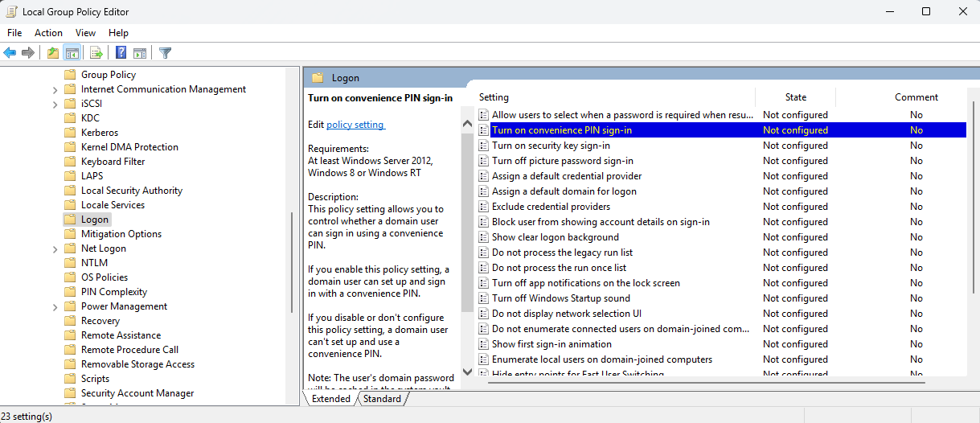Image resolution: width=980 pixels, height=423 pixels.
Task: Sort list by the State column header
Action: (795, 97)
